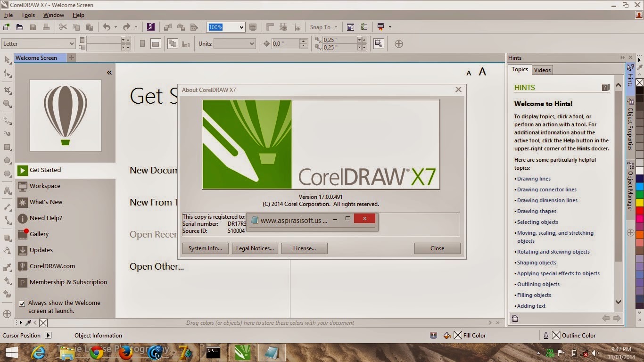Select the Shape tool
644x362 pixels.
tap(7, 74)
